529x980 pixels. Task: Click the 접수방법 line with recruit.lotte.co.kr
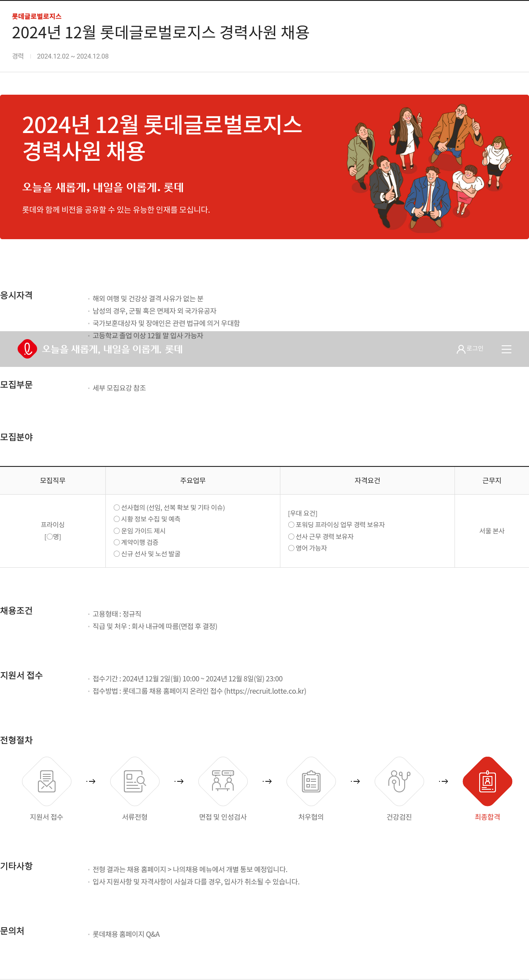point(199,691)
